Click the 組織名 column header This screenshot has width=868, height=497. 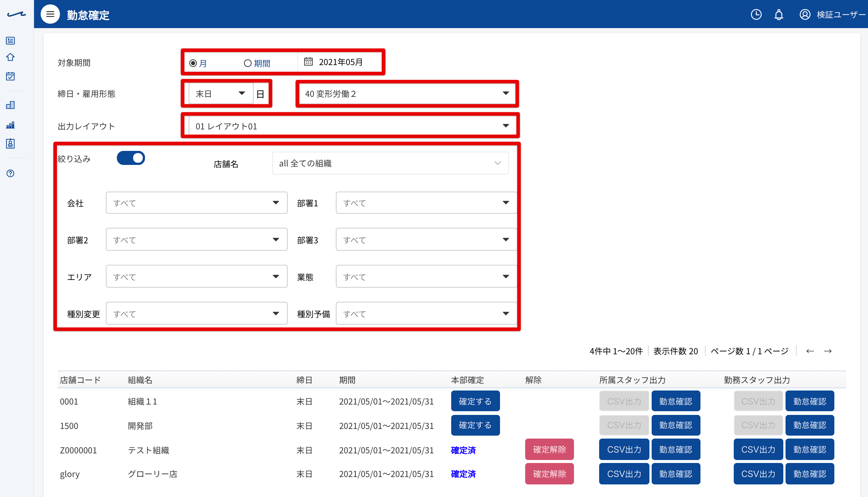pos(140,380)
